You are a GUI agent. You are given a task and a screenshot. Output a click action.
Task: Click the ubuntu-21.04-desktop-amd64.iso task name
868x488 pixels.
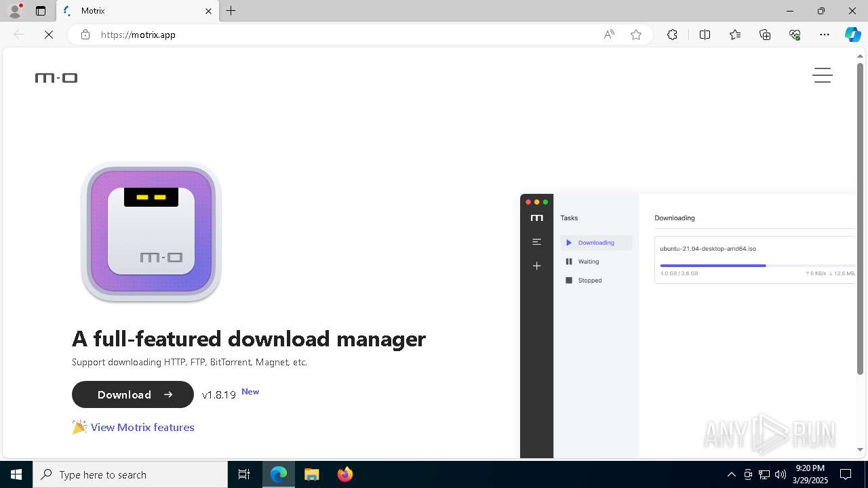click(708, 249)
